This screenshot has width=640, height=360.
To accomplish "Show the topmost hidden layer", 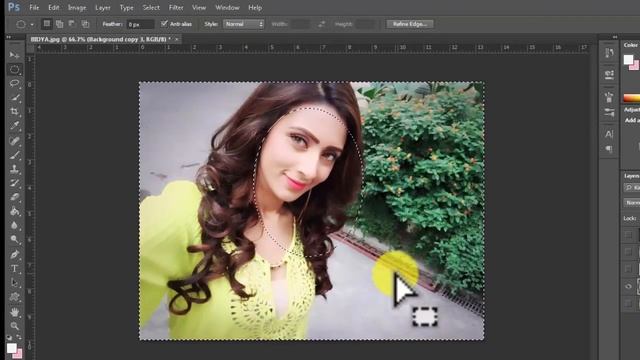I will 629,235.
